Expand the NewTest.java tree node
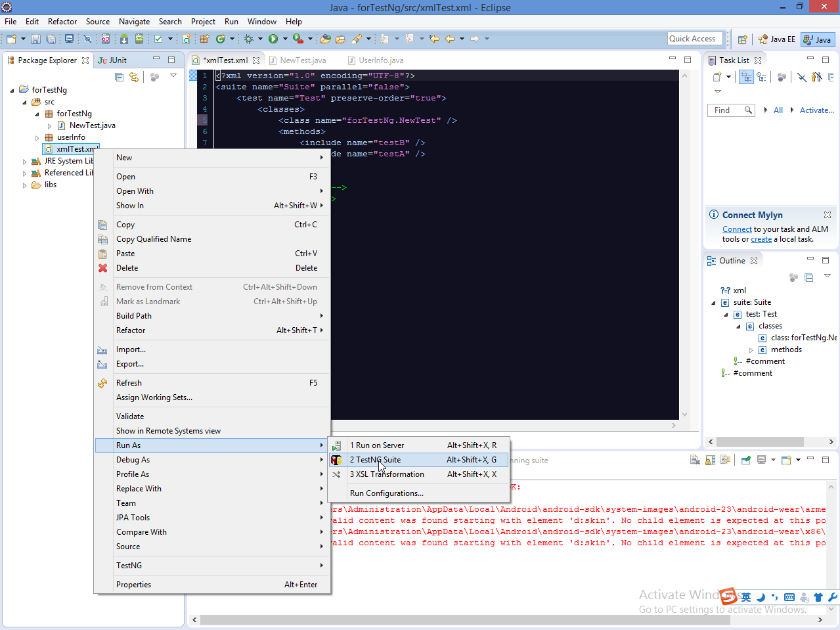Screen dimensions: 840x630 click(x=49, y=125)
